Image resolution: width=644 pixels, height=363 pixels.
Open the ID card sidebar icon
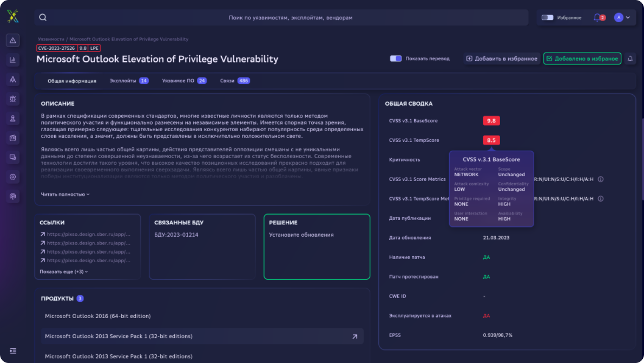[x=13, y=138]
